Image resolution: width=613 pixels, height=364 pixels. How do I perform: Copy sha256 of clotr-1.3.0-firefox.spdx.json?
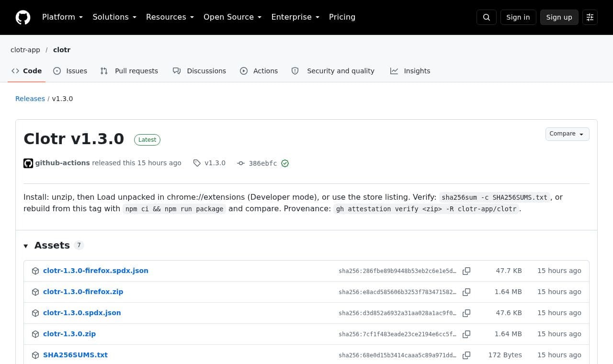coord(466,271)
